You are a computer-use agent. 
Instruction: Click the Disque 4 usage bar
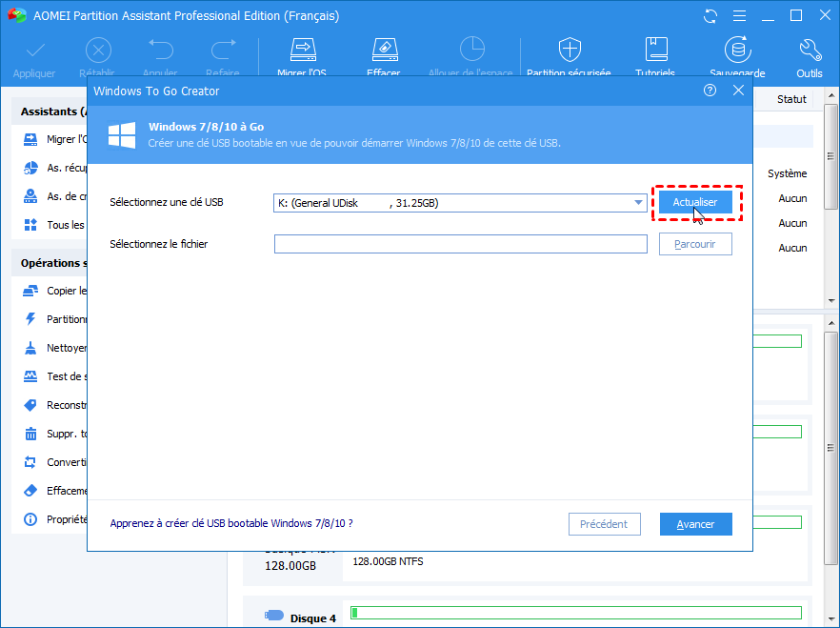pos(576,613)
